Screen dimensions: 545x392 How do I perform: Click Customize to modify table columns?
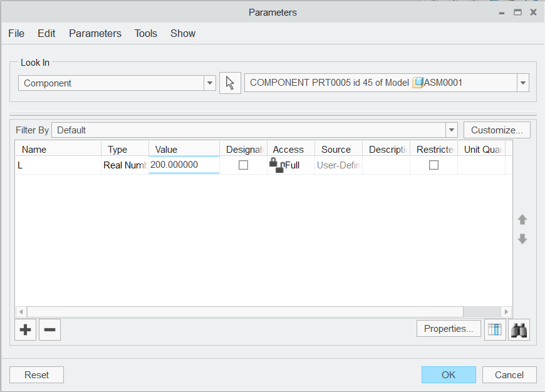pos(497,130)
